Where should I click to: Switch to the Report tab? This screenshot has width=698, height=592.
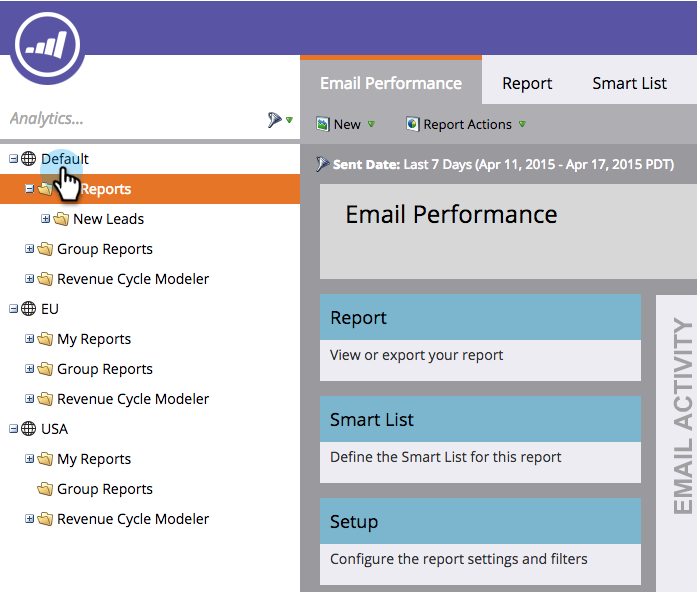point(527,83)
